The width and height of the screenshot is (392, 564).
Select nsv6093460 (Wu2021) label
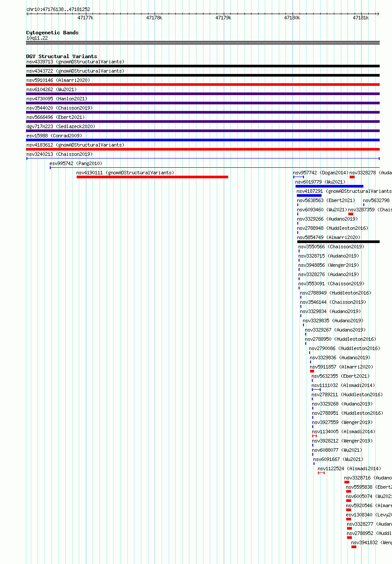[x=322, y=210]
